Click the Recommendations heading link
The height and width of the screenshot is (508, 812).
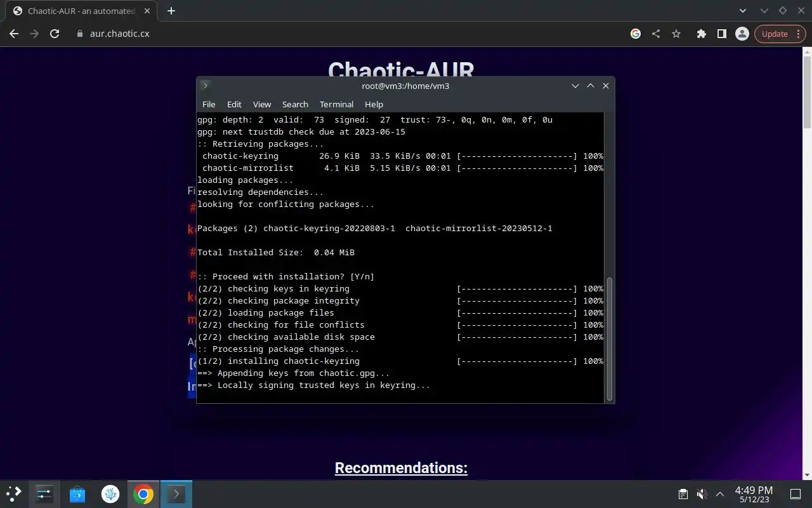point(401,467)
